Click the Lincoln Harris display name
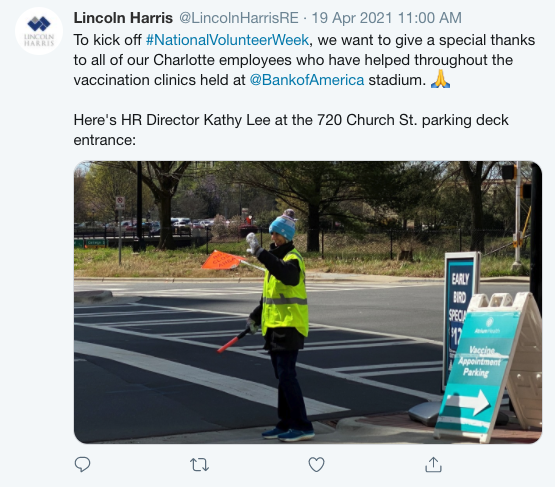 (x=123, y=18)
